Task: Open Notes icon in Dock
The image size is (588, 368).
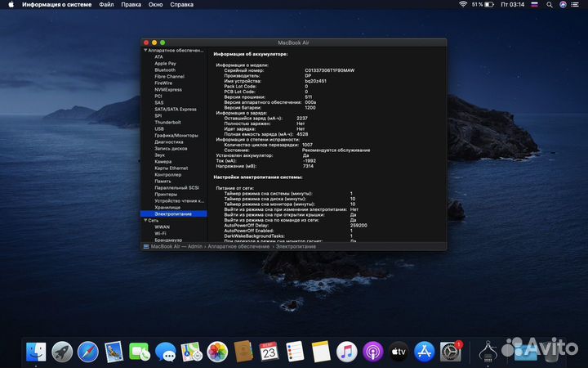Action: (x=321, y=352)
